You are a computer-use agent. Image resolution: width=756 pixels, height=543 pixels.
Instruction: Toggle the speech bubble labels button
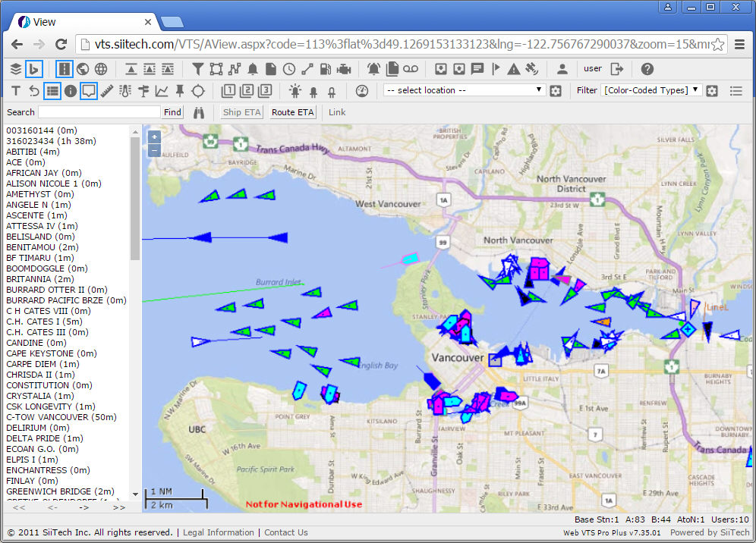(x=89, y=91)
